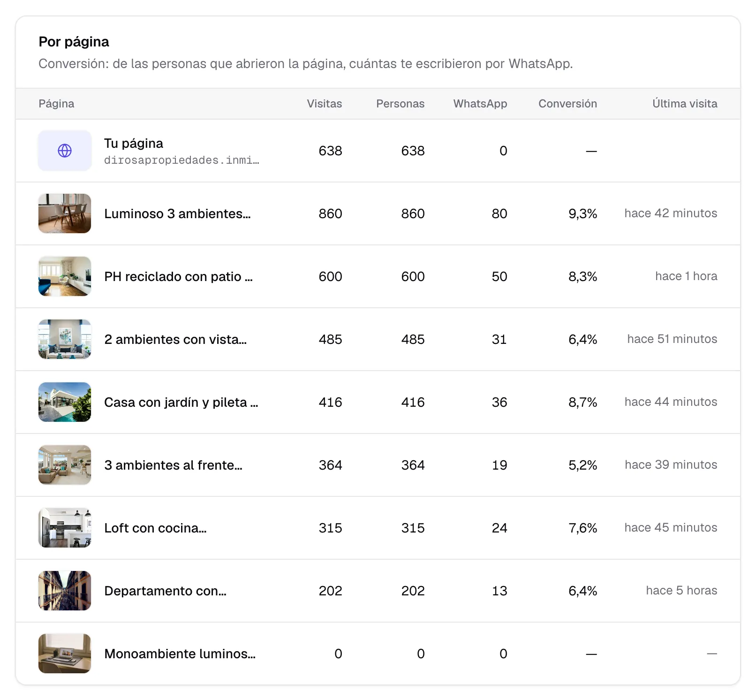Click the hace 42 minutos cell
756x700 pixels.
coord(671,213)
